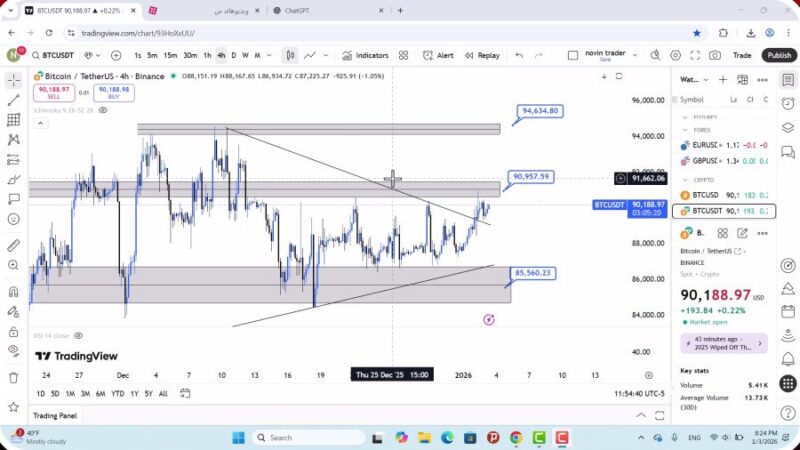Toggle RSI indicator visibility eye icon
This screenshot has width=800, height=450.
(x=78, y=336)
